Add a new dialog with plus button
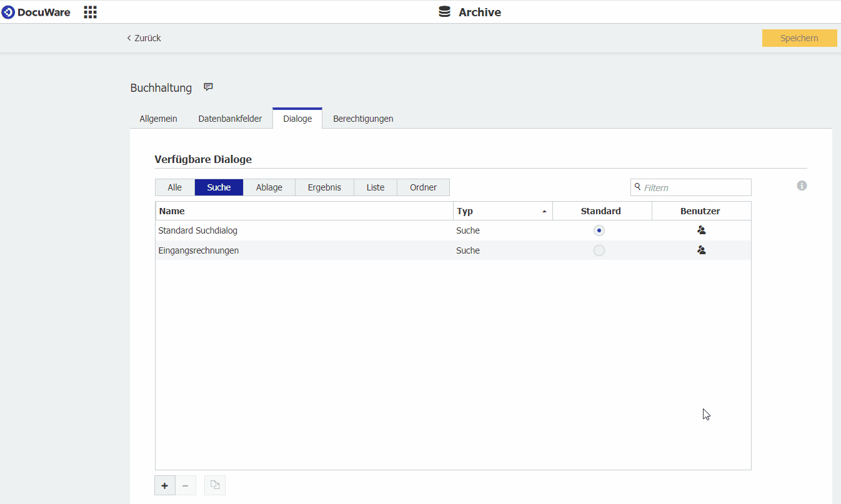Image resolution: width=841 pixels, height=504 pixels. click(165, 485)
